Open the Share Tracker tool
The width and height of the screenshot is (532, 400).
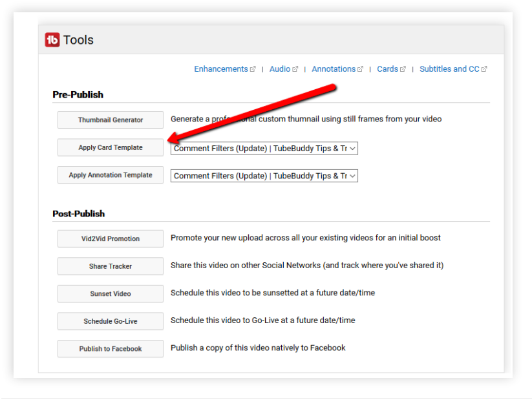tap(110, 266)
